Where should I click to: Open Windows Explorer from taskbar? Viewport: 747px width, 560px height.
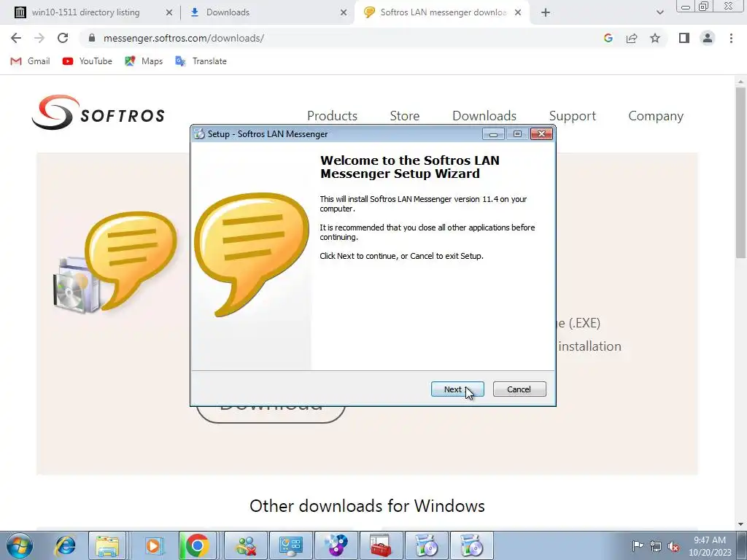tap(107, 545)
